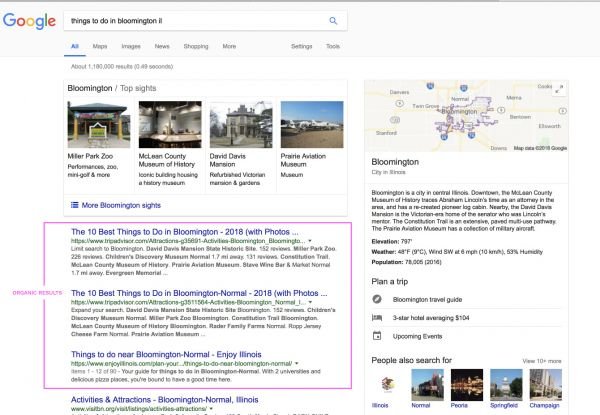600x415 pixels.
Task: Click the Bloomington map preview
Action: [x=466, y=116]
